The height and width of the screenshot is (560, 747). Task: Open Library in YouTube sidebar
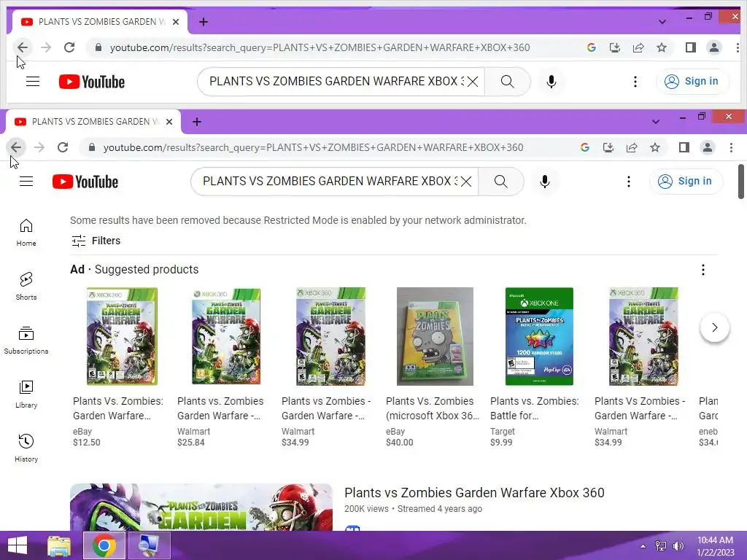point(26,394)
